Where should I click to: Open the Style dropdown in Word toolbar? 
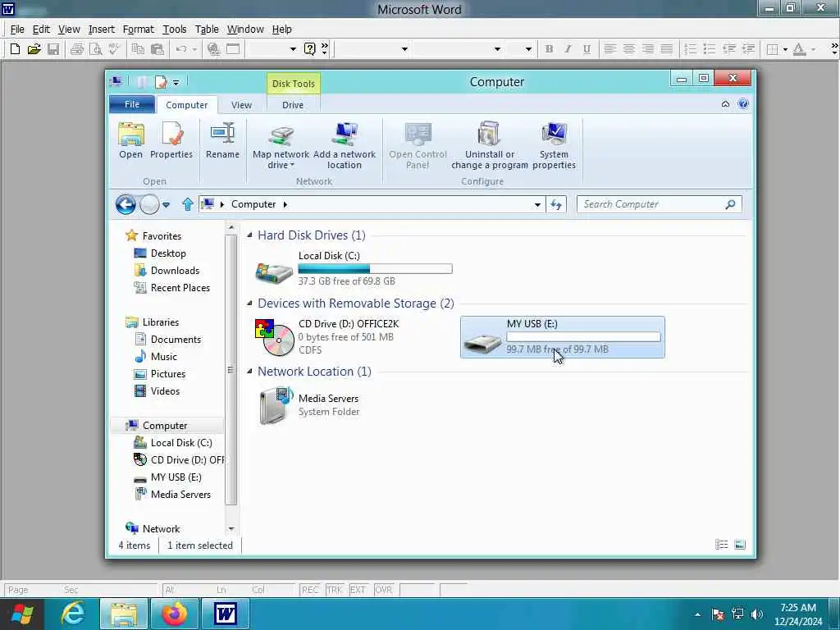pos(404,49)
